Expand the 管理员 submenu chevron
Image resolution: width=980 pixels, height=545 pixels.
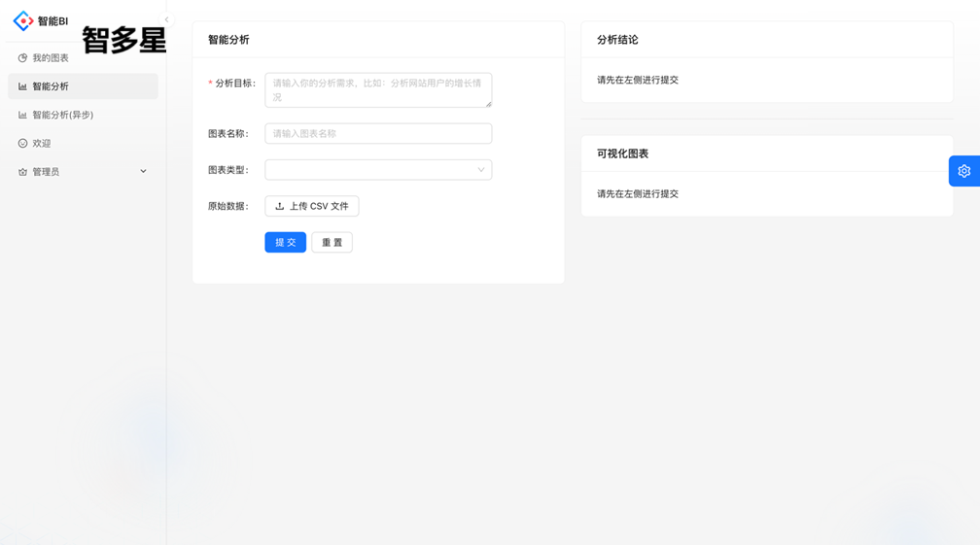point(143,171)
